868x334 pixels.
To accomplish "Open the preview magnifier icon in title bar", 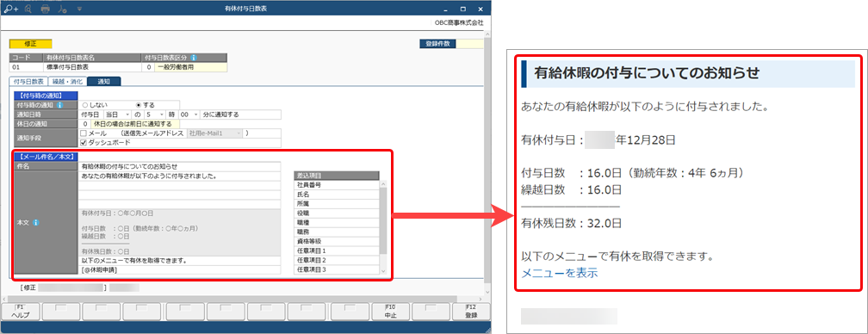I will 28,9.
